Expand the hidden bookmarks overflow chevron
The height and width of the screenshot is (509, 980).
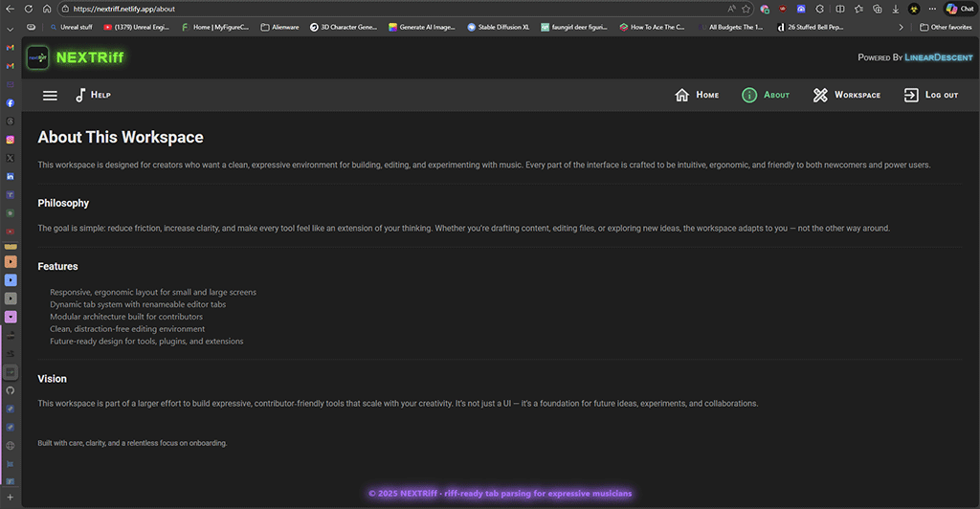[901, 28]
